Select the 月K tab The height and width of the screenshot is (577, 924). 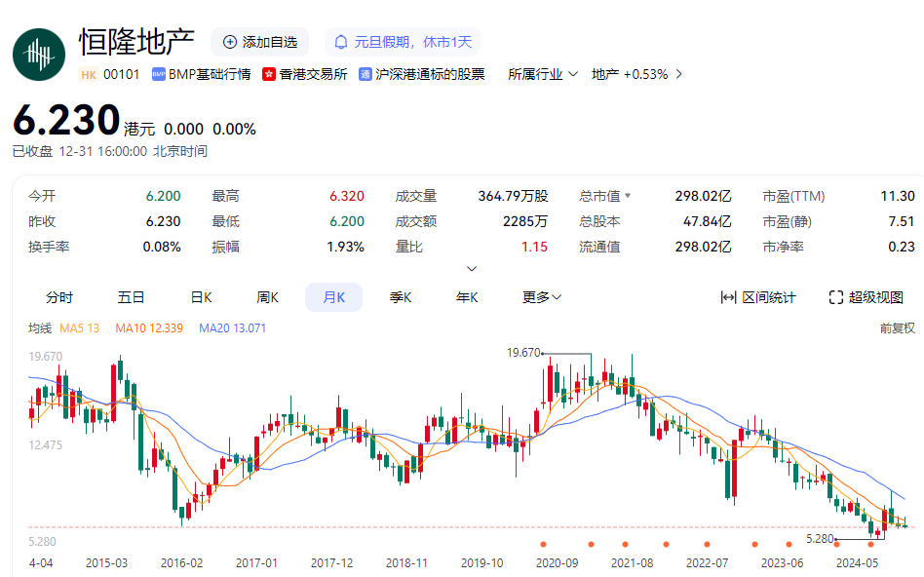pos(333,297)
